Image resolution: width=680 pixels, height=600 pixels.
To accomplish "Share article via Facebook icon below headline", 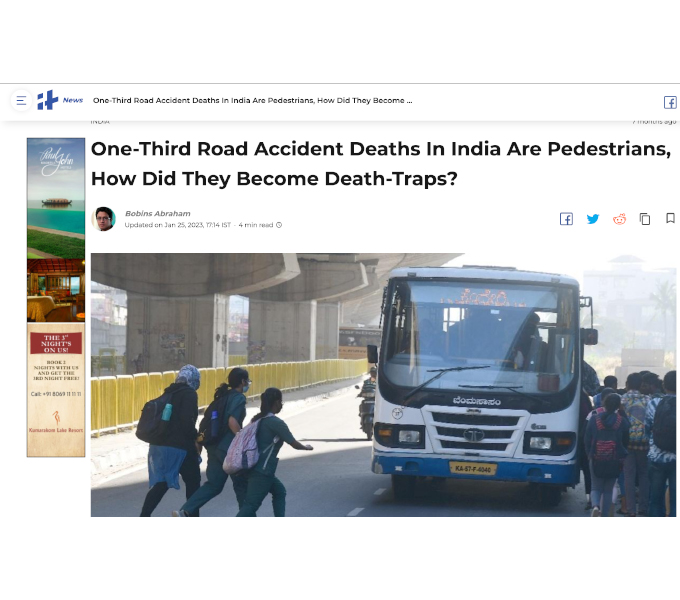I will (566, 219).
